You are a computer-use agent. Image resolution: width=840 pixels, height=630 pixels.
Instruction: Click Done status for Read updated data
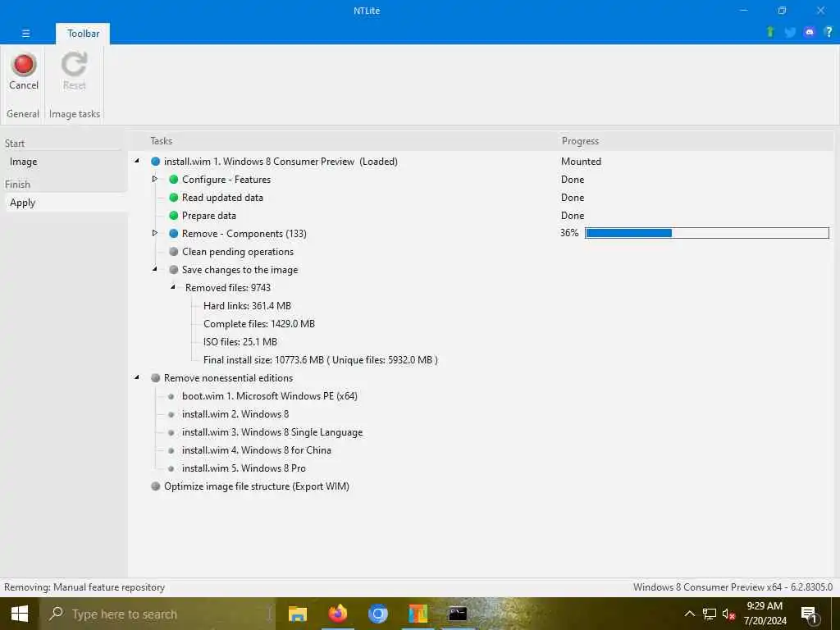(572, 198)
